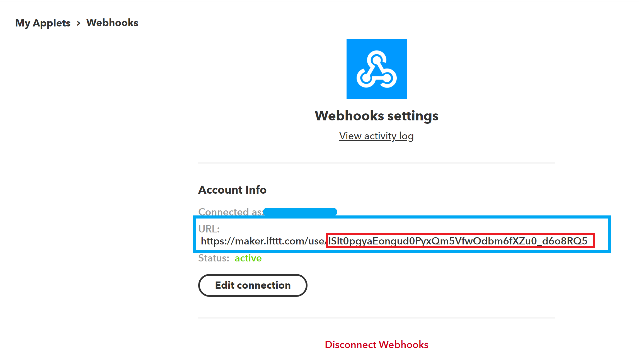Click the green "active" status text
The width and height of the screenshot is (639, 364).
pyautogui.click(x=248, y=258)
